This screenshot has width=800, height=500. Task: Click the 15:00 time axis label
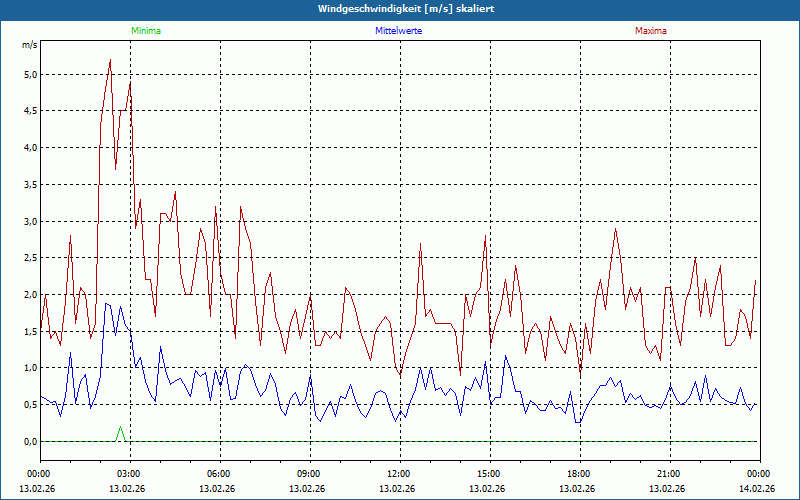488,474
